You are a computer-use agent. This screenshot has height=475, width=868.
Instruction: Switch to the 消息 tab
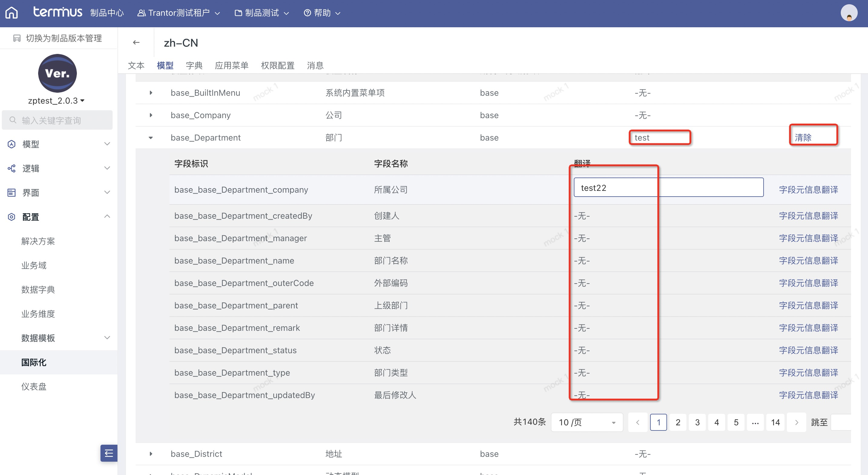click(315, 65)
